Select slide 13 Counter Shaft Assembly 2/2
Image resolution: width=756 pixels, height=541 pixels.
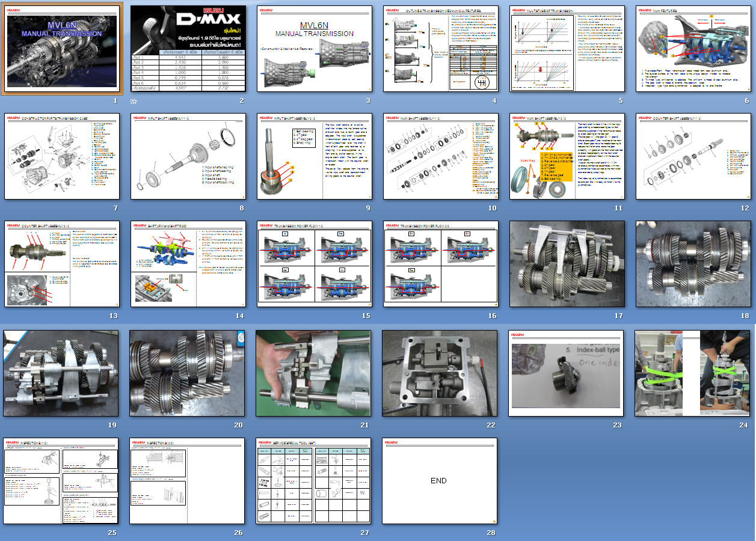pyautogui.click(x=63, y=264)
